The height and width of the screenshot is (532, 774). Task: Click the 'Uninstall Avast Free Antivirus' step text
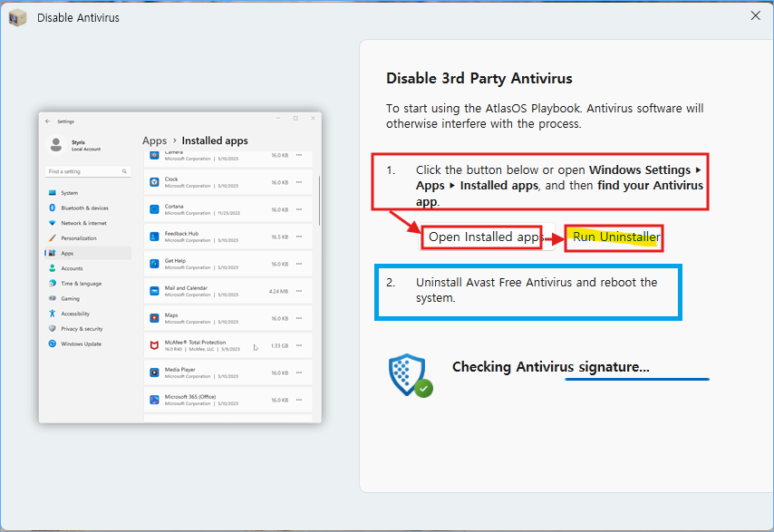click(x=537, y=290)
